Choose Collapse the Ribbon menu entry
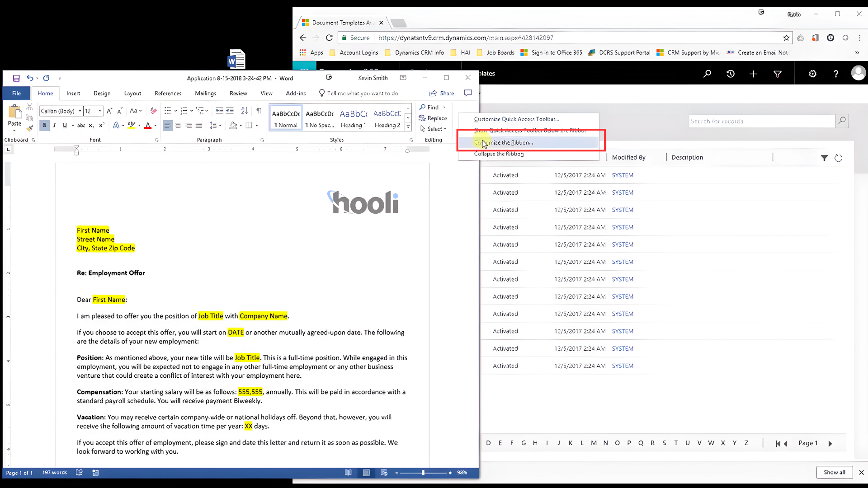Viewport: 868px width, 488px height. [529, 154]
